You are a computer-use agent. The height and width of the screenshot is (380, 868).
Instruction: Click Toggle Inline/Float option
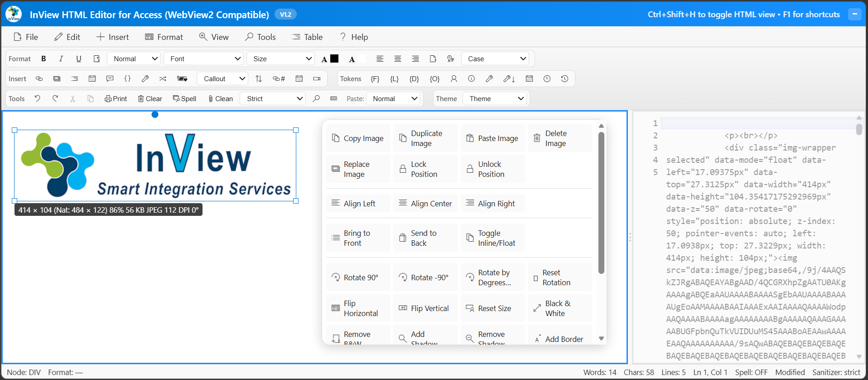(x=493, y=238)
